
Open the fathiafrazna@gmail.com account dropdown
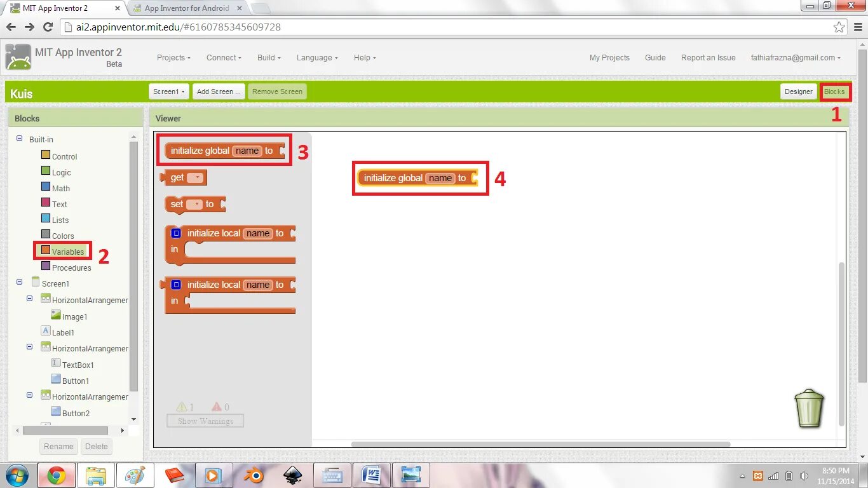796,58
